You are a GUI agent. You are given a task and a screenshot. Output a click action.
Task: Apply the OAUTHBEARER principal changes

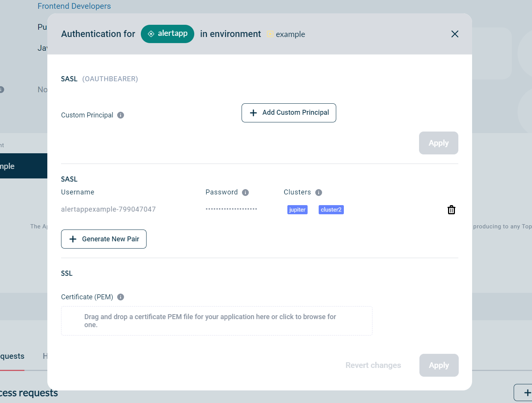tap(438, 143)
